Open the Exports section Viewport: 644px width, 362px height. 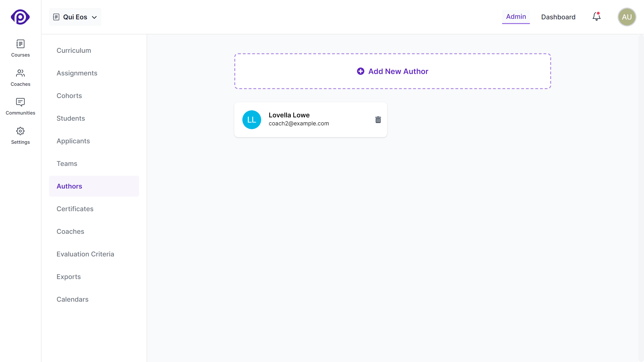pos(69,276)
